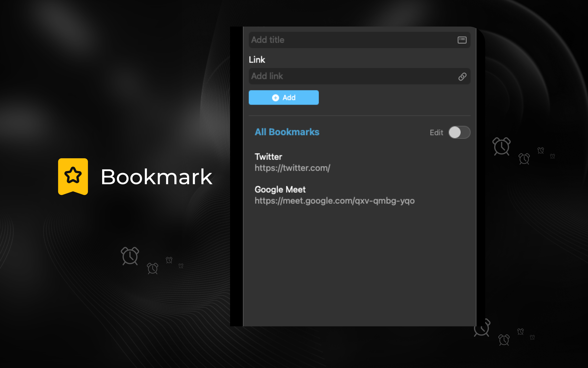Open the meet.google.com bookmark URL
This screenshot has width=588, height=368.
(334, 201)
